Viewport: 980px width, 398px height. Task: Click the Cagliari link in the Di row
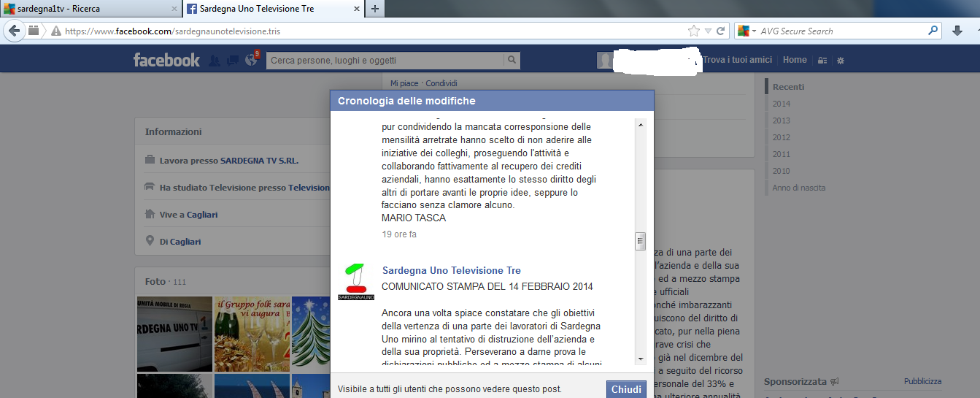pos(185,241)
